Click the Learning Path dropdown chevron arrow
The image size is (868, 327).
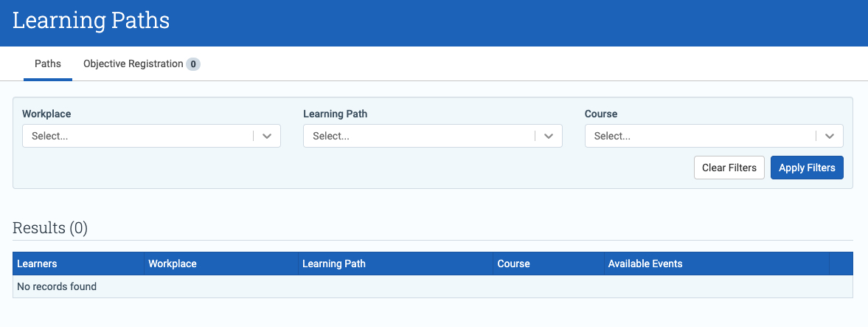click(x=549, y=136)
